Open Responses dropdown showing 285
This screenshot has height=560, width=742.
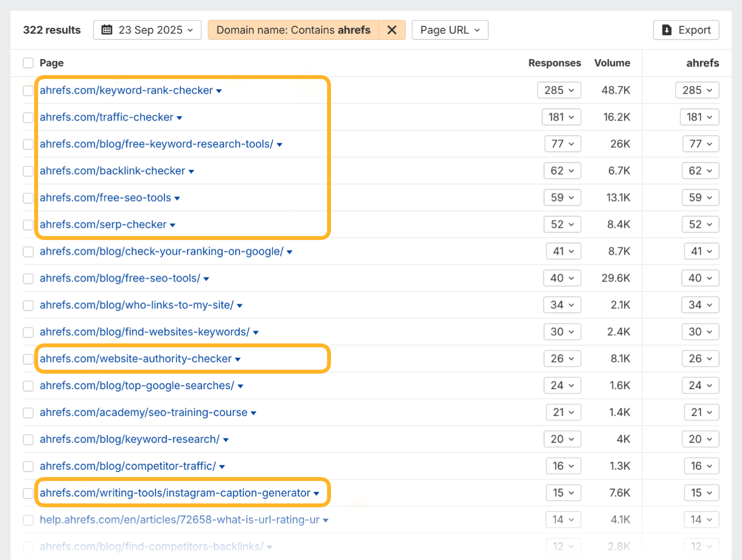coord(559,90)
